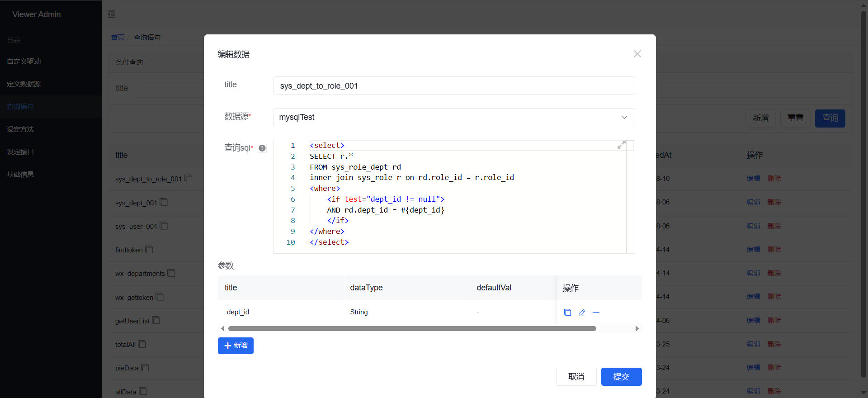868x398 pixels.
Task: Close the 编辑数据 dialog
Action: (x=637, y=54)
